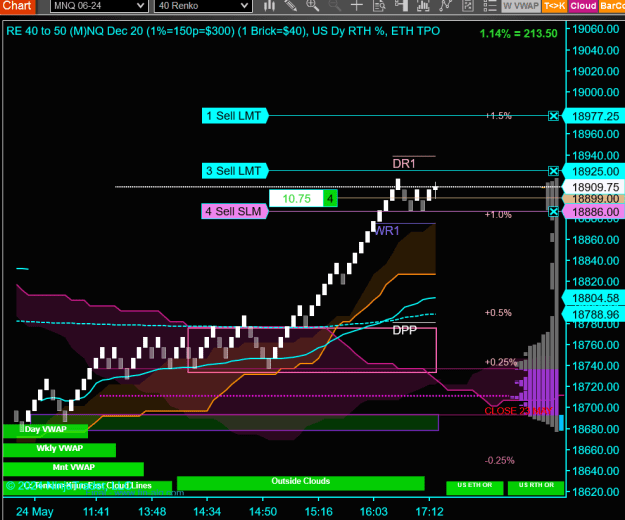Click the 18886.00 stop price marker
This screenshot has width=625, height=520.
595,212
